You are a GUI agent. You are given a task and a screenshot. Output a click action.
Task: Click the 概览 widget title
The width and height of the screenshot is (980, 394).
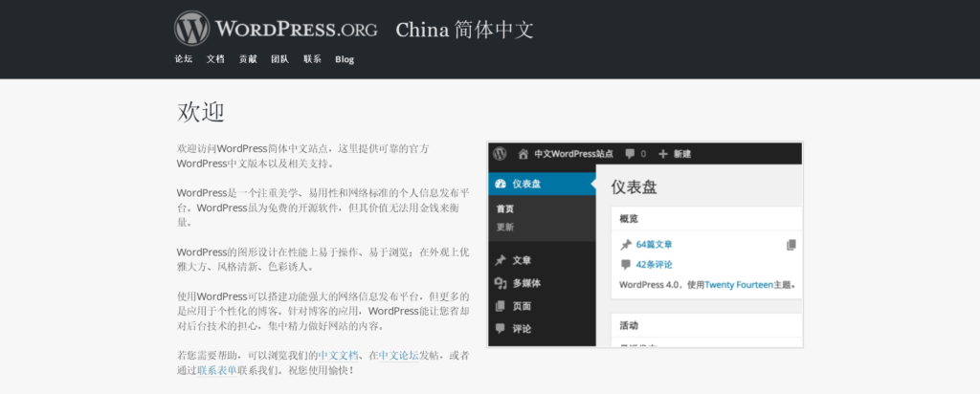[629, 219]
